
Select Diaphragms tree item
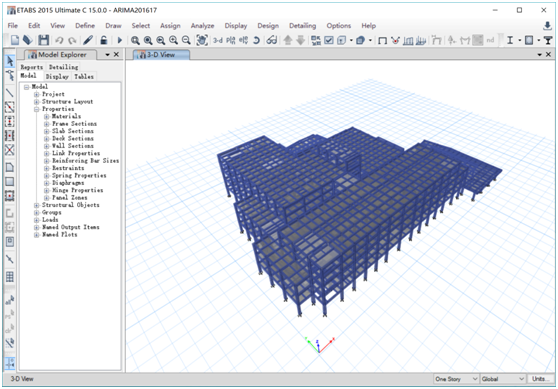coord(68,183)
